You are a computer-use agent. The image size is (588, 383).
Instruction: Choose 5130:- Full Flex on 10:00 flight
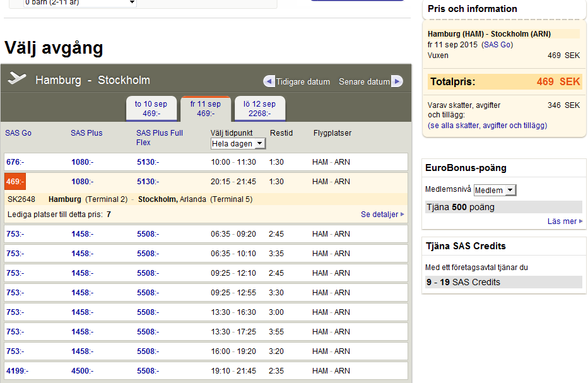click(x=148, y=162)
